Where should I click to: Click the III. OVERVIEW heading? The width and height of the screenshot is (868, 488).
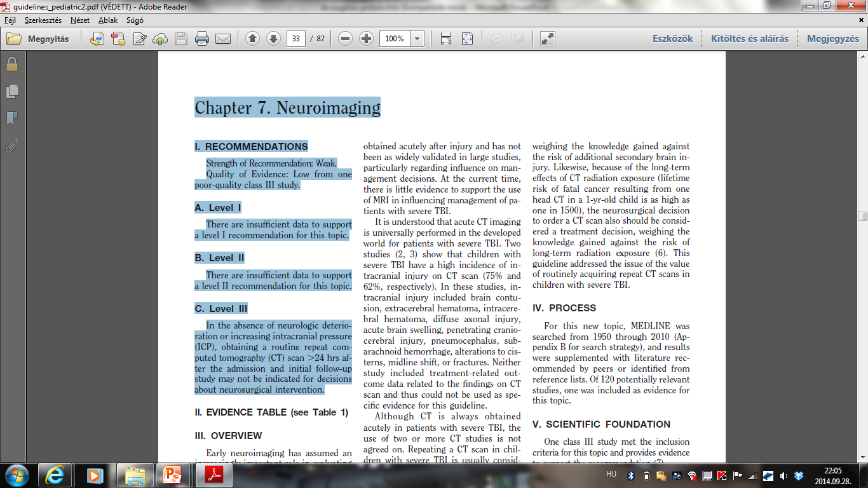(228, 436)
